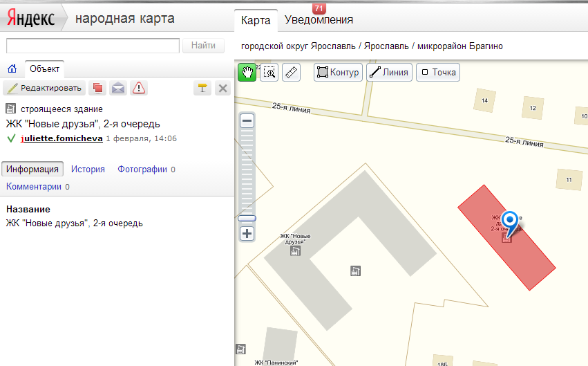Click the envelope message icon

[x=118, y=88]
